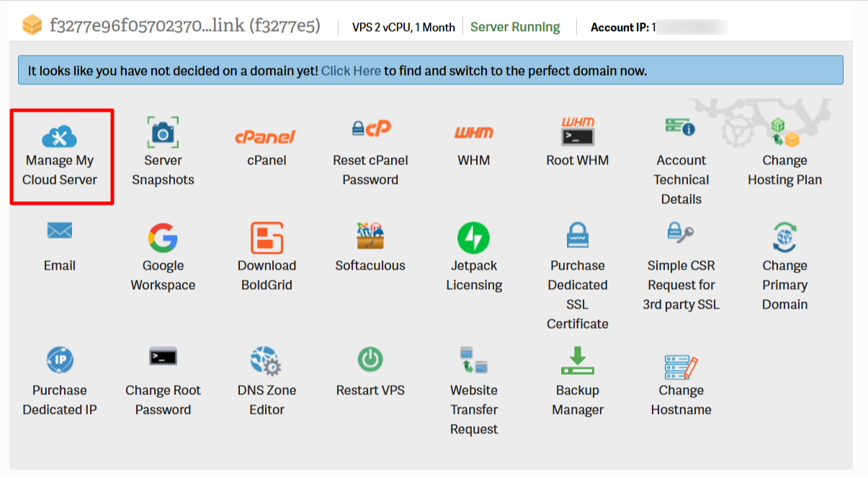Click the 'Account IP' header text
The image size is (868, 478).
point(619,27)
